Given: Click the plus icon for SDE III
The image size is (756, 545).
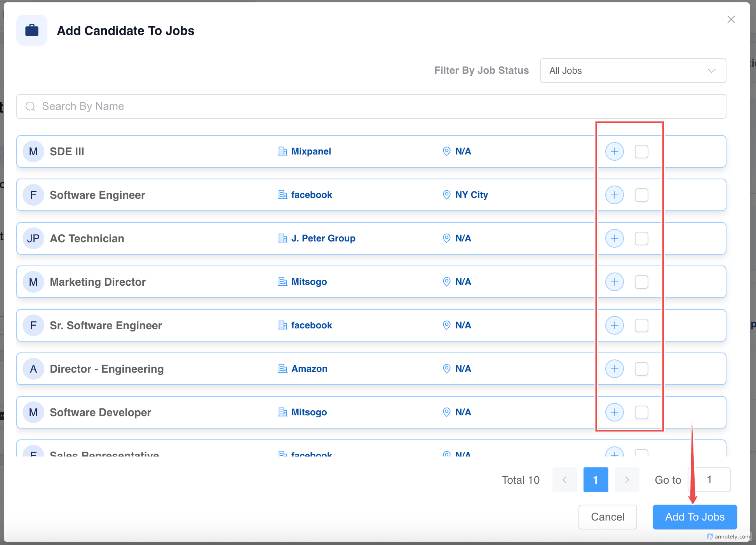Looking at the screenshot, I should point(615,151).
